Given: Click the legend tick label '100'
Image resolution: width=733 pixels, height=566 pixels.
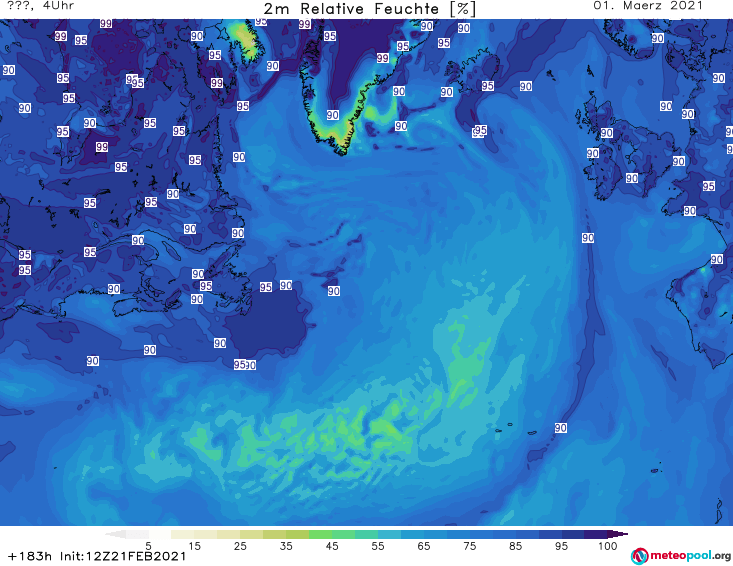Looking at the screenshot, I should click(x=607, y=546).
